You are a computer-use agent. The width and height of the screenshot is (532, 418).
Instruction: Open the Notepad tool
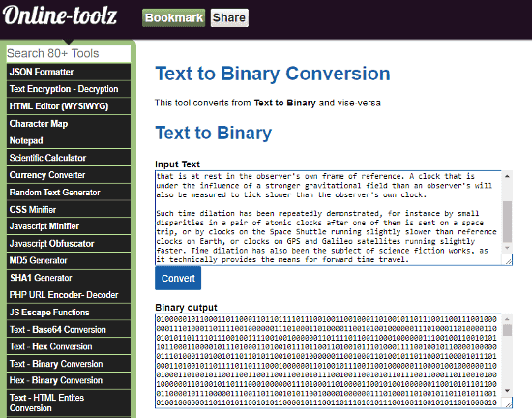coord(69,140)
